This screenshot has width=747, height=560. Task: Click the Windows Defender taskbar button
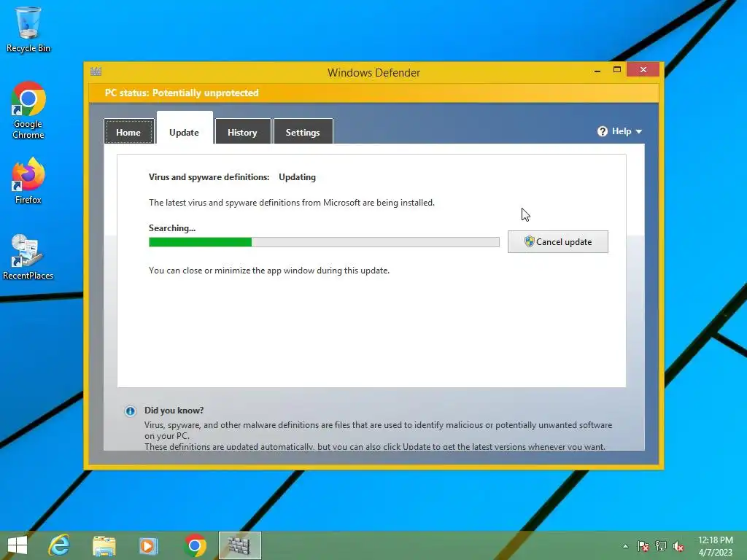[x=239, y=545]
